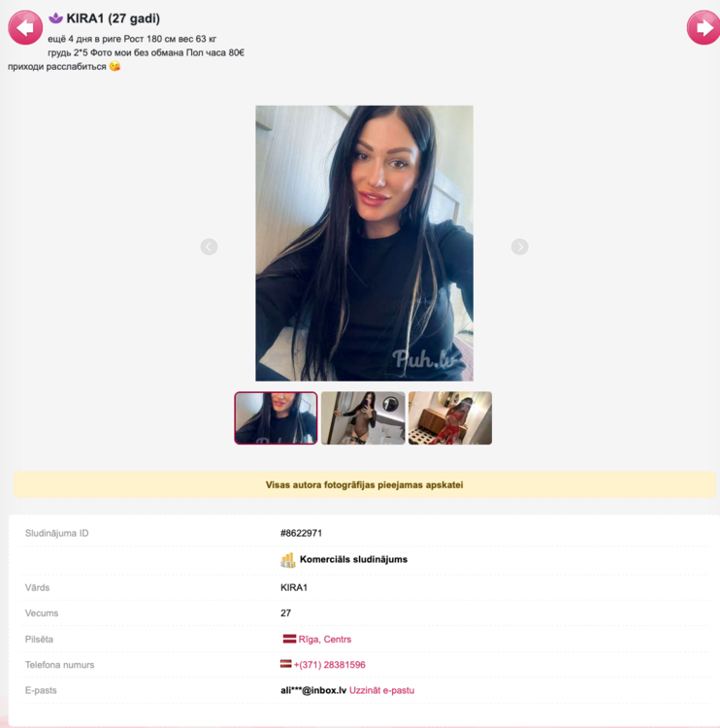The height and width of the screenshot is (728, 720).
Task: Go to next listing with pink right arrow
Action: pyautogui.click(x=704, y=28)
